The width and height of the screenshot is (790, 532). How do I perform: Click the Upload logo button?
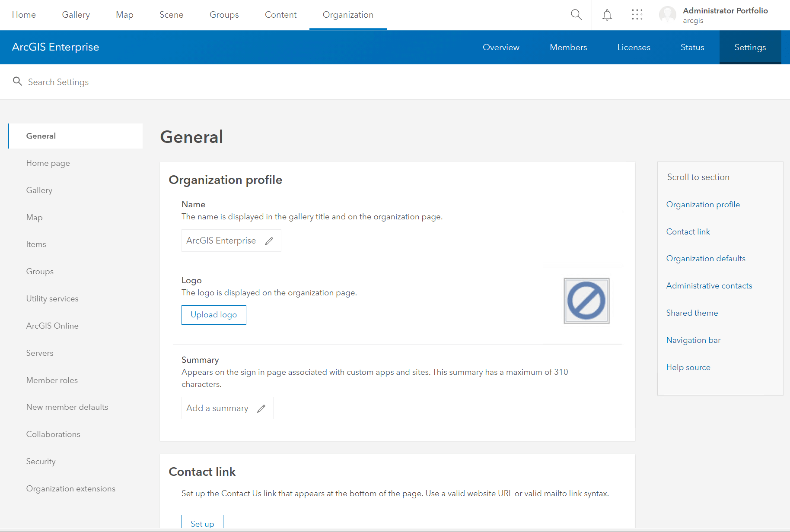214,315
